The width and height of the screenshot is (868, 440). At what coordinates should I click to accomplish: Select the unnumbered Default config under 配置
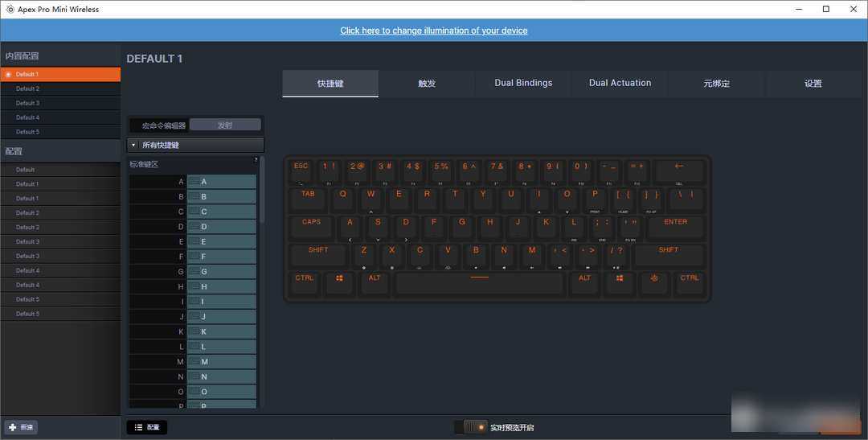coord(60,170)
